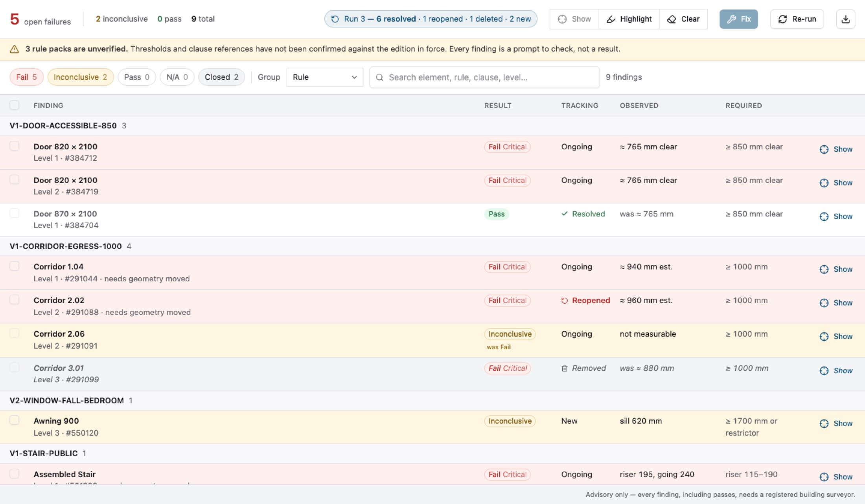Tick checkbox for Door #384719
865x504 pixels.
15,180
